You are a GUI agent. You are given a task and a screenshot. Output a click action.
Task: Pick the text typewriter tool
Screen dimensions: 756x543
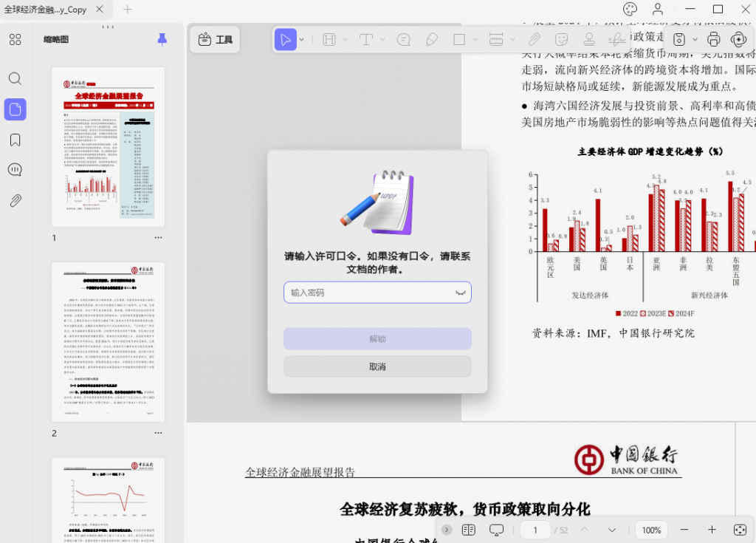pos(366,39)
